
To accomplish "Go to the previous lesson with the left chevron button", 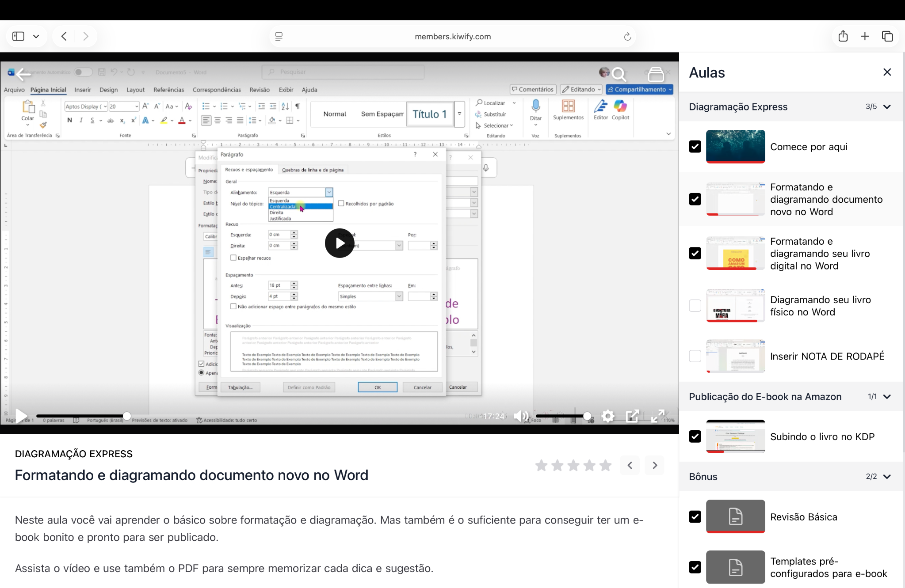I will 630,465.
